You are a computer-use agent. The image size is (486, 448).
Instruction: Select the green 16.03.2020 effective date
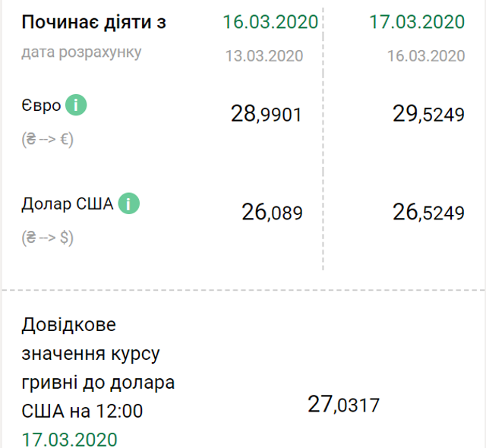click(x=270, y=21)
